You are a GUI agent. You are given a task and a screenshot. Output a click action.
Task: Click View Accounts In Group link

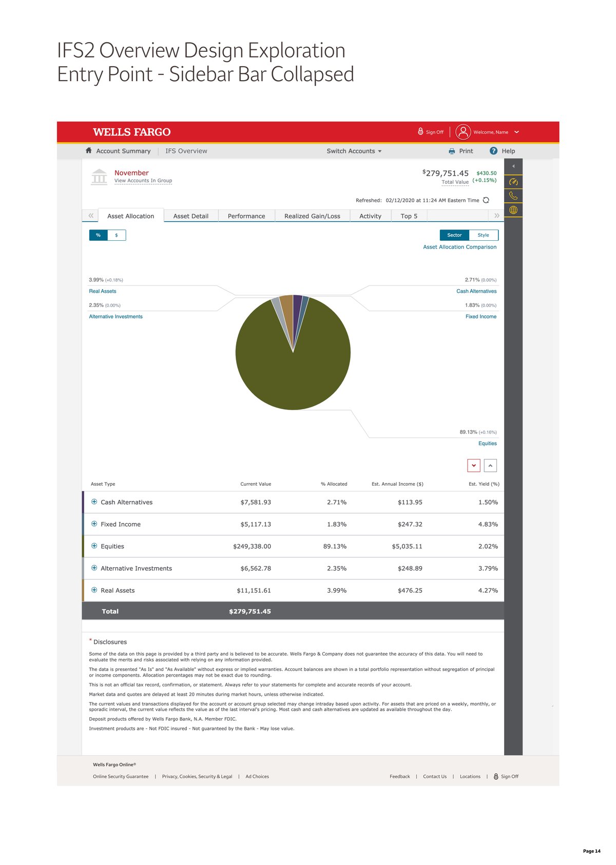pyautogui.click(x=143, y=181)
